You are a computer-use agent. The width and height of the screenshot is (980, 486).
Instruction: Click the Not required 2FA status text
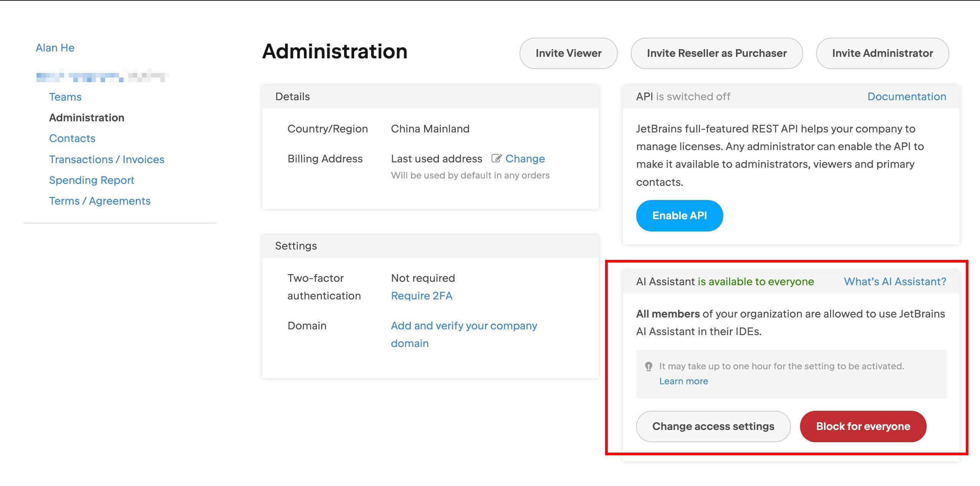click(423, 278)
